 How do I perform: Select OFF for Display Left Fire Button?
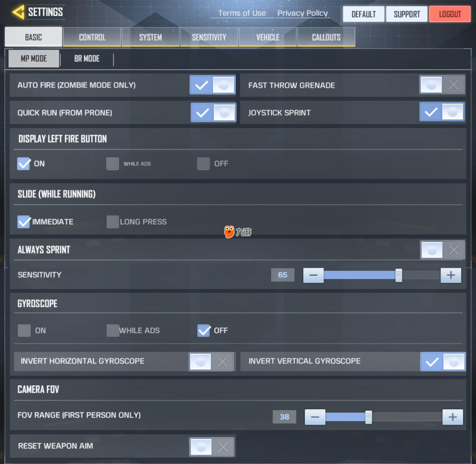[203, 164]
